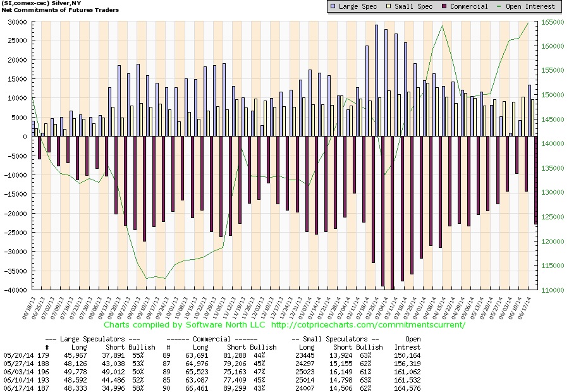Click commercial long value 66,461

click(x=197, y=388)
